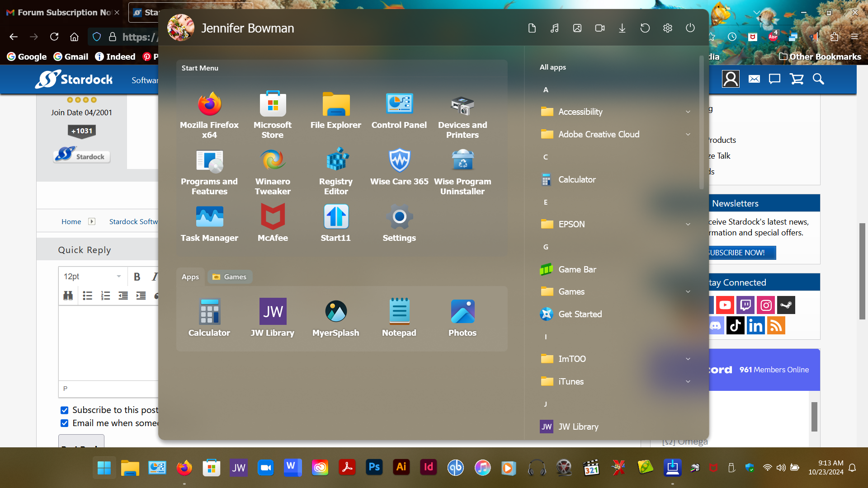Viewport: 868px width, 488px height.
Task: Open the 12pt font size dropdown
Action: click(x=92, y=277)
